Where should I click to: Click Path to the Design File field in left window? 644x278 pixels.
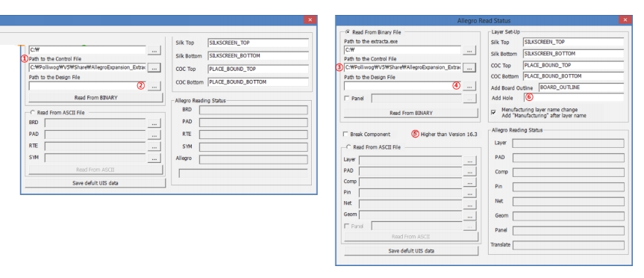[x=87, y=86]
